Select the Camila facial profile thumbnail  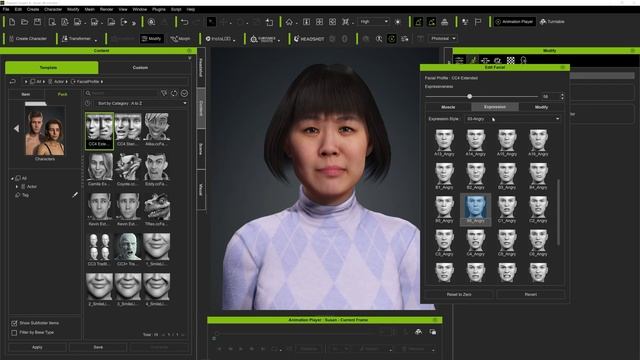[x=99, y=170]
